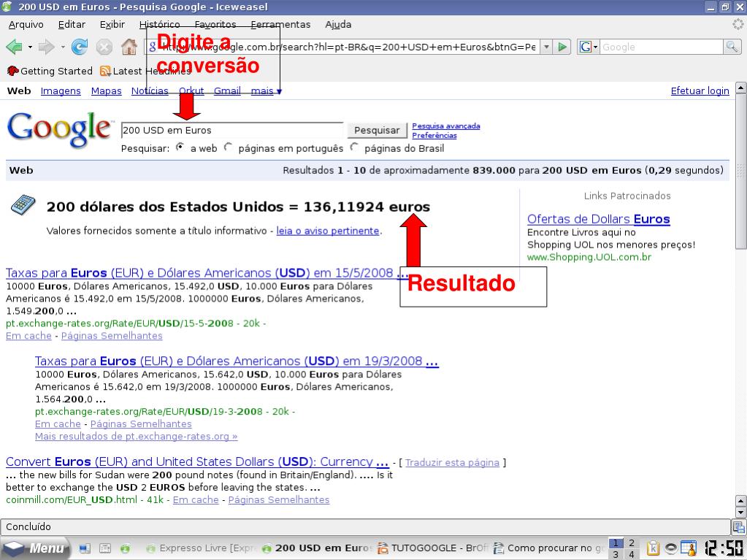Open the Mapas link
The image size is (747, 560).
[x=106, y=91]
